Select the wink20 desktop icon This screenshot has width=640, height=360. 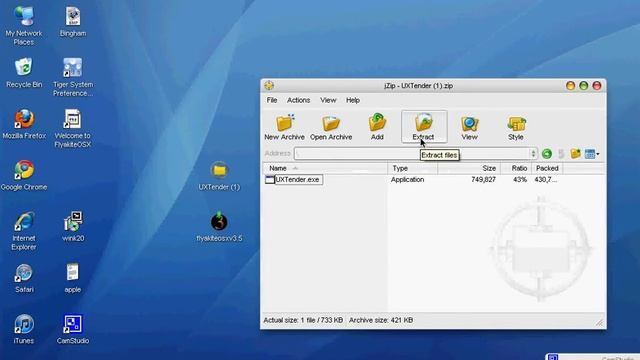tap(73, 227)
